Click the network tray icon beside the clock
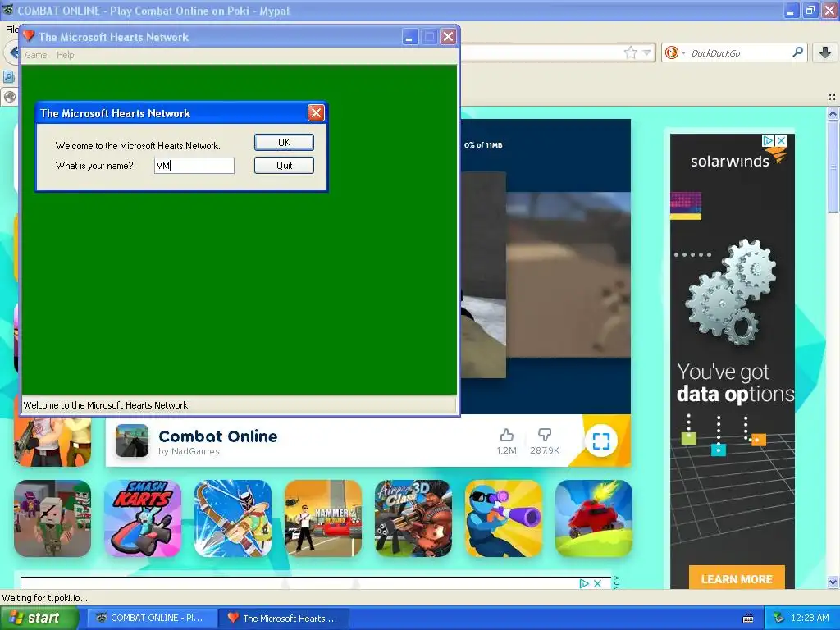 tap(779, 618)
